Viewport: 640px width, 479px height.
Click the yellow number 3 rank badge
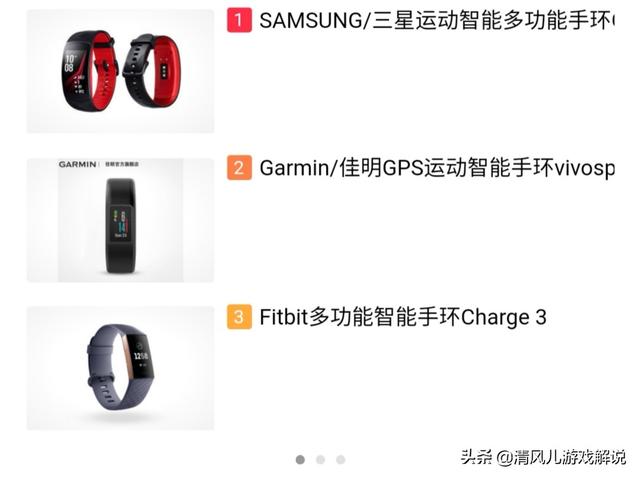pos(239,317)
